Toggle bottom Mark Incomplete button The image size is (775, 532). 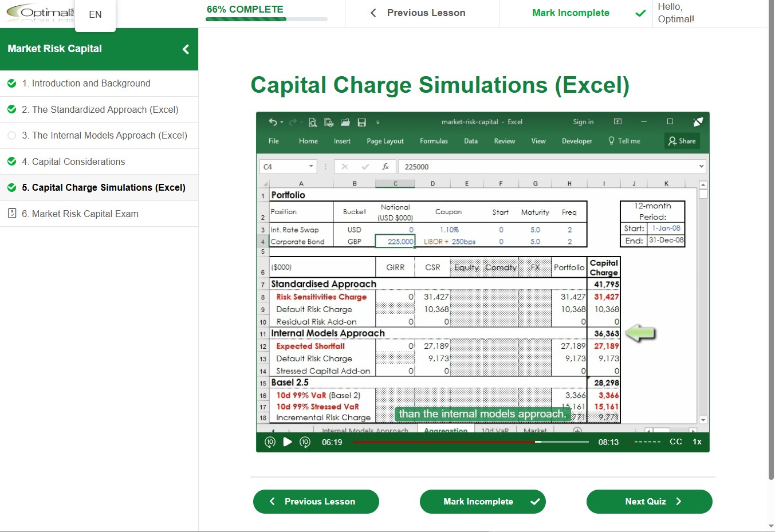[x=482, y=502]
